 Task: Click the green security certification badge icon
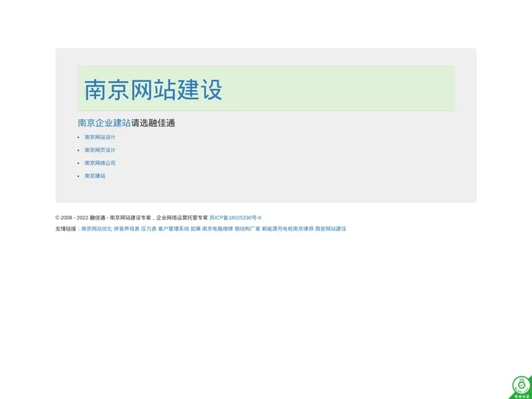click(522, 387)
